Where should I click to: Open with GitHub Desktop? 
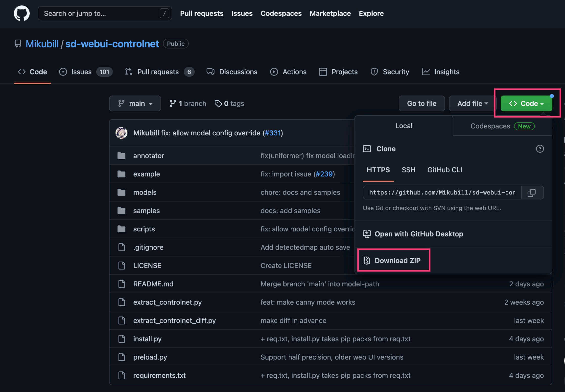point(419,234)
